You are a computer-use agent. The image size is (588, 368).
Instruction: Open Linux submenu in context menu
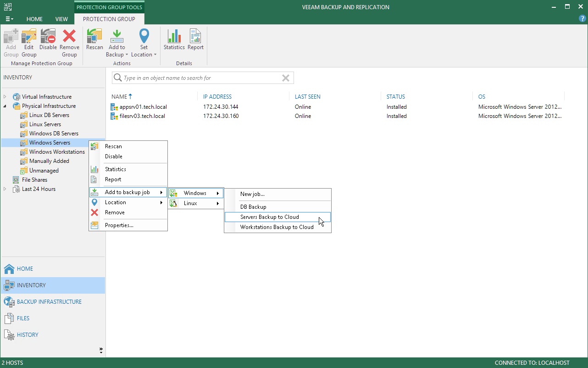pos(196,203)
